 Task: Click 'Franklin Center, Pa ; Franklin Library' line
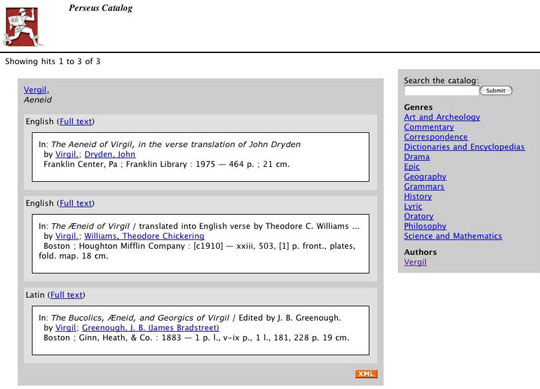coord(166,164)
